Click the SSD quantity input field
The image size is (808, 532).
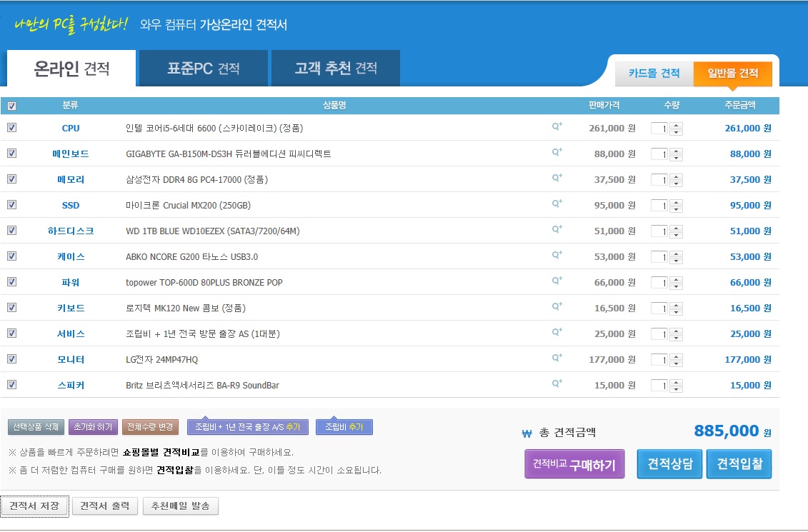(x=659, y=206)
